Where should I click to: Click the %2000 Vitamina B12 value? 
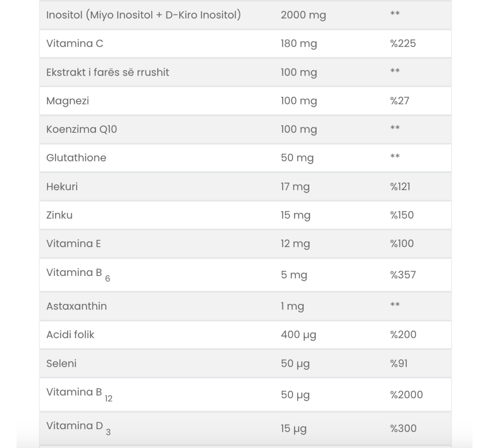[x=406, y=395]
